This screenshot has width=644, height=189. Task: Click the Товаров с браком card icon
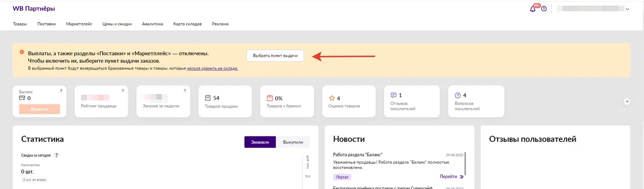click(270, 98)
